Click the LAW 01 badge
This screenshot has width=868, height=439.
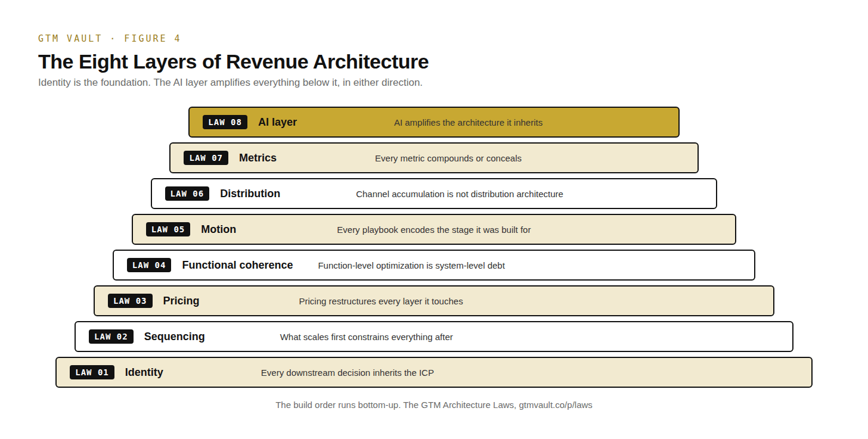point(92,372)
